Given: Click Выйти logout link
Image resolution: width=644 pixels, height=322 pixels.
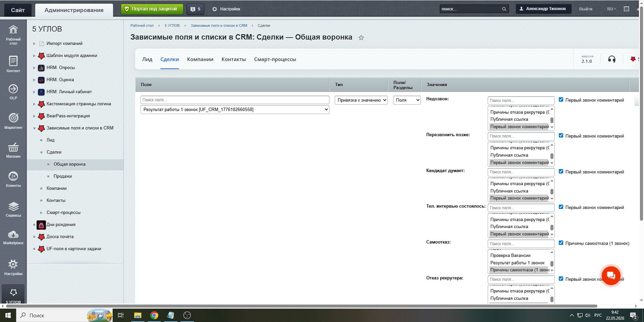Looking at the screenshot, I should 586,9.
